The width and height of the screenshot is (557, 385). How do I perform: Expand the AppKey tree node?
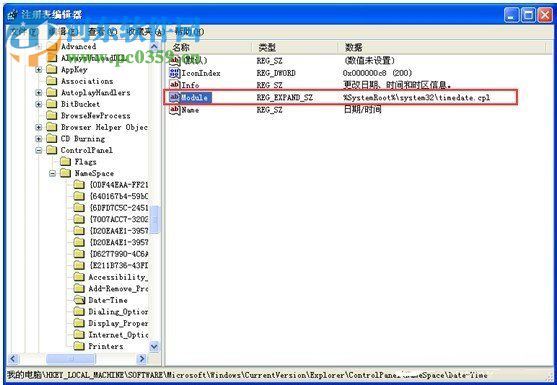pos(38,70)
